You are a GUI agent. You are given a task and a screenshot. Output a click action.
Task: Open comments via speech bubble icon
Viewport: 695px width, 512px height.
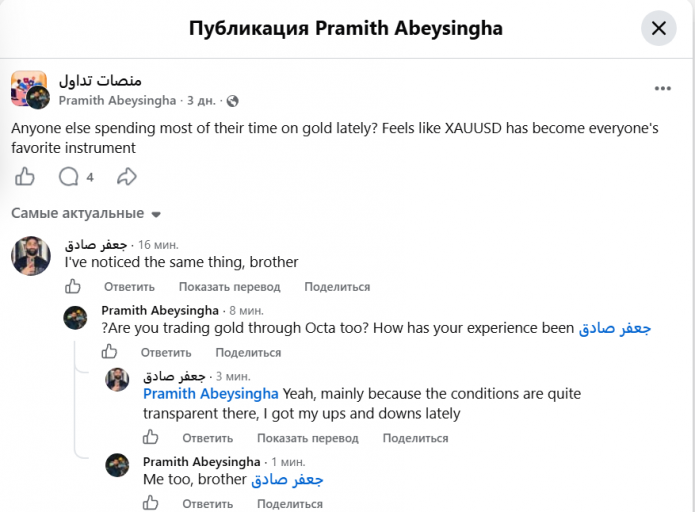pos(69,176)
